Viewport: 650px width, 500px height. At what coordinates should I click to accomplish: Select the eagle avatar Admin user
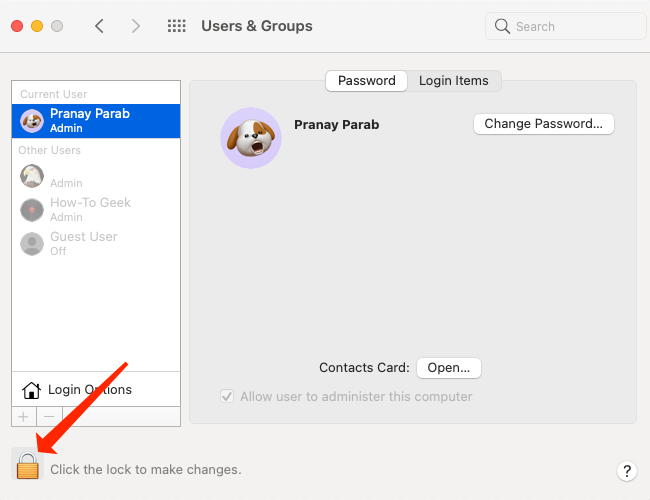96,176
